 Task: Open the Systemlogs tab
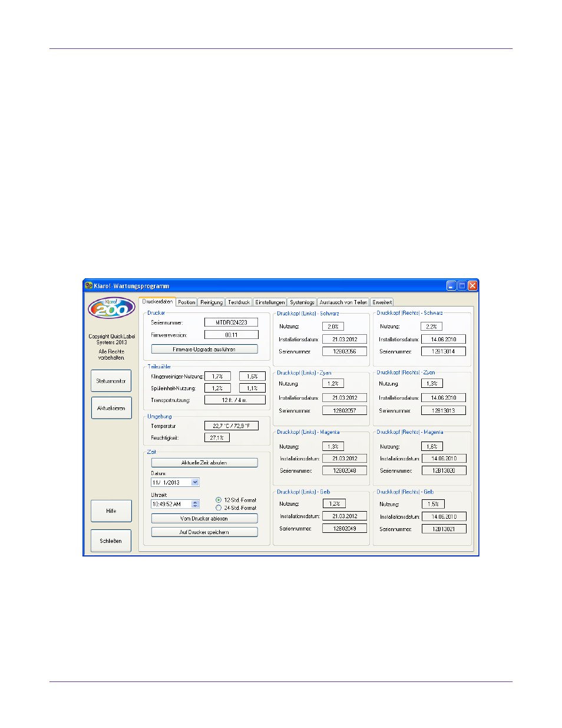[302, 302]
